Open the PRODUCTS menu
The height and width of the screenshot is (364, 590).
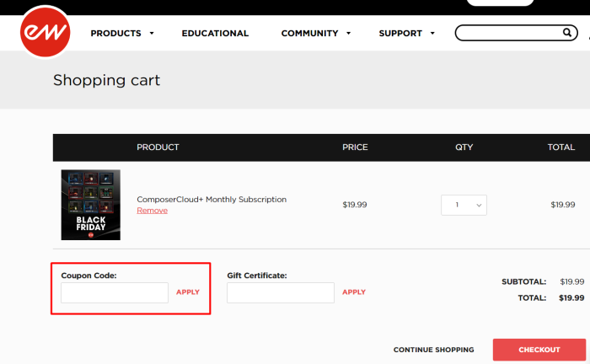click(x=116, y=34)
